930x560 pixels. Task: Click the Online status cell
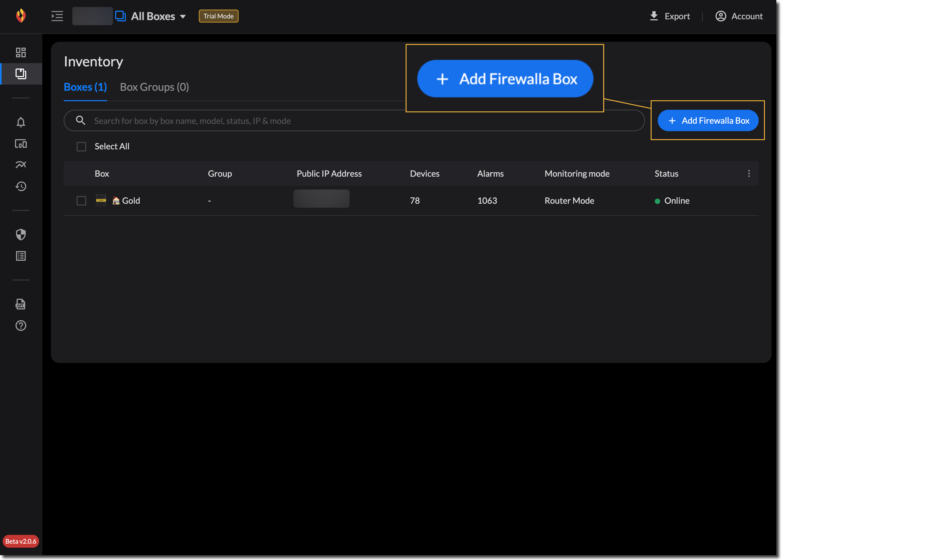672,201
